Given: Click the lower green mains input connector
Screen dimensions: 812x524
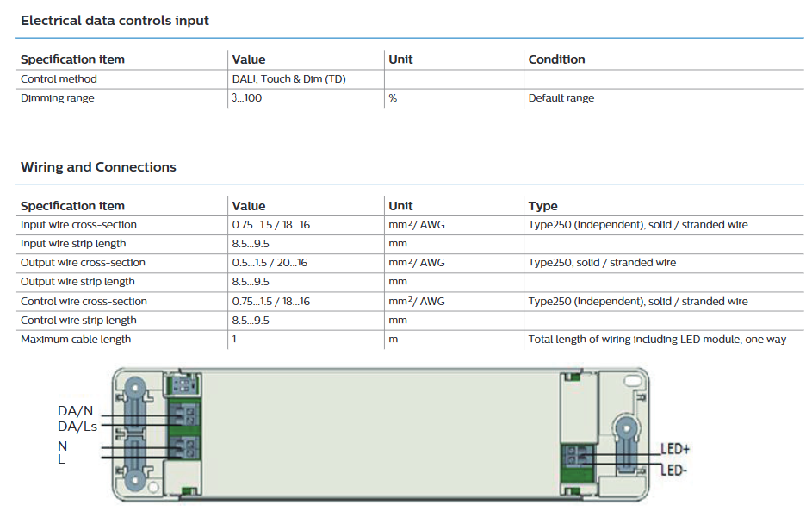Looking at the screenshot, I should point(185,448).
